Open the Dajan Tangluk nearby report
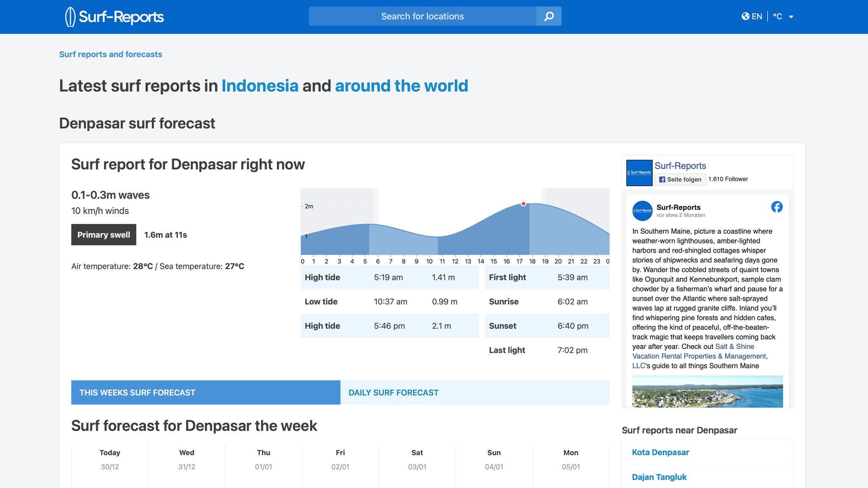868x488 pixels. [659, 477]
